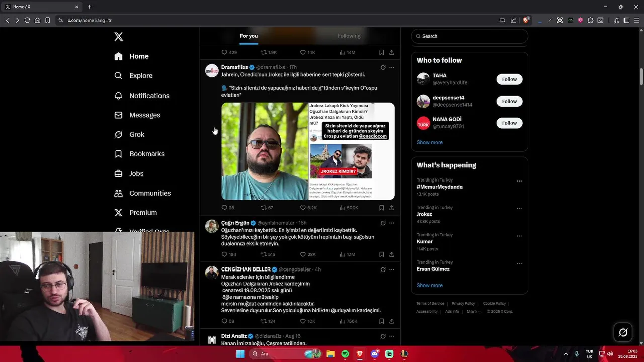Screen dimensions: 644x362
Task: Open the Dramaflixs profile avatar
Action: point(212,71)
